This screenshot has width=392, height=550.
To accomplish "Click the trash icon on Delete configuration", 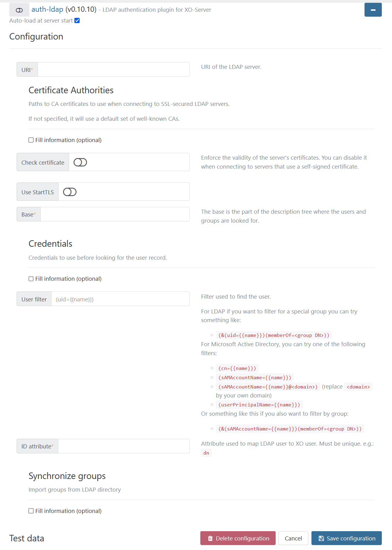I will point(211,538).
